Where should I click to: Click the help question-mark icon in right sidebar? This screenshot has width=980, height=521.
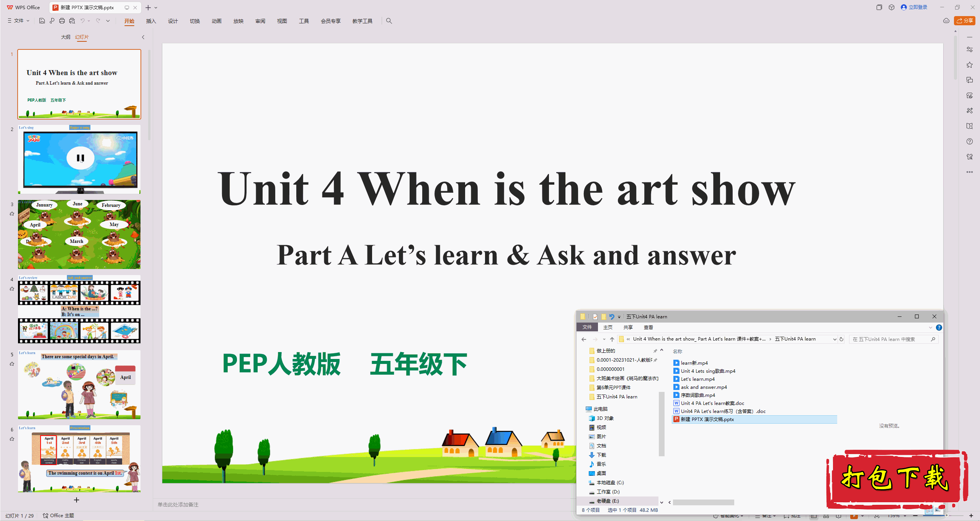point(970,141)
